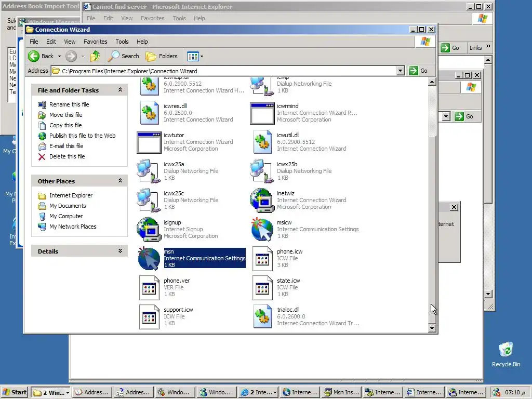Go up one folder level

(x=95, y=56)
